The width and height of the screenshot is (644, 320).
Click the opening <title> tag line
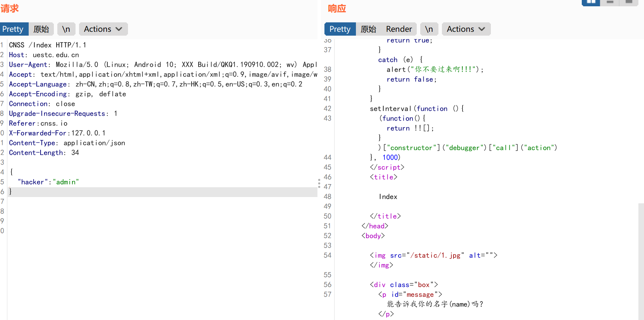point(384,177)
